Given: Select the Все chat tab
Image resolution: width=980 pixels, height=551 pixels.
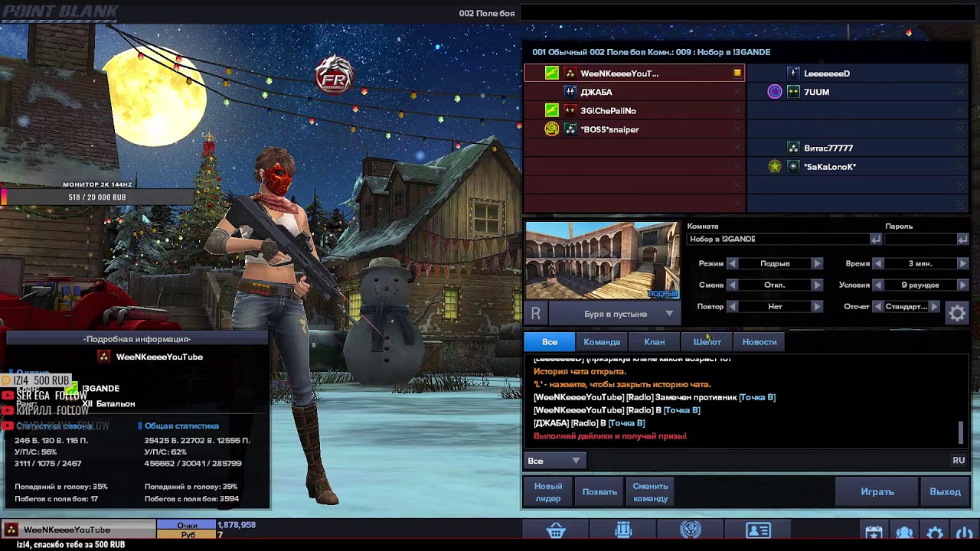Looking at the screenshot, I should pos(550,342).
